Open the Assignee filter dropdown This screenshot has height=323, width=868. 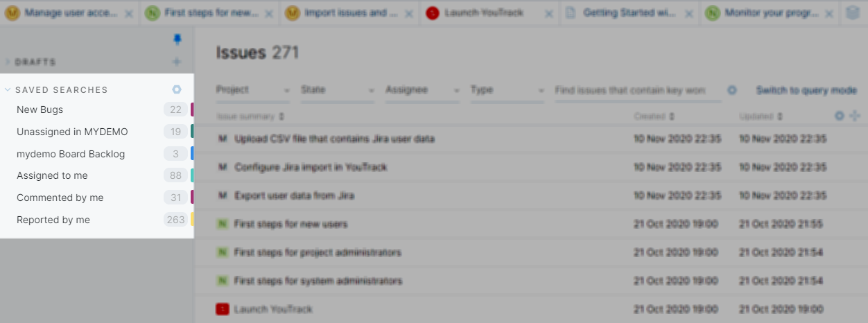point(422,90)
